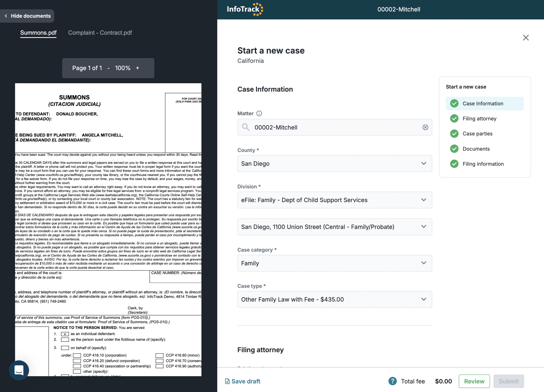544x392 pixels.
Task: Zoom in the document with plus
Action: pyautogui.click(x=137, y=68)
